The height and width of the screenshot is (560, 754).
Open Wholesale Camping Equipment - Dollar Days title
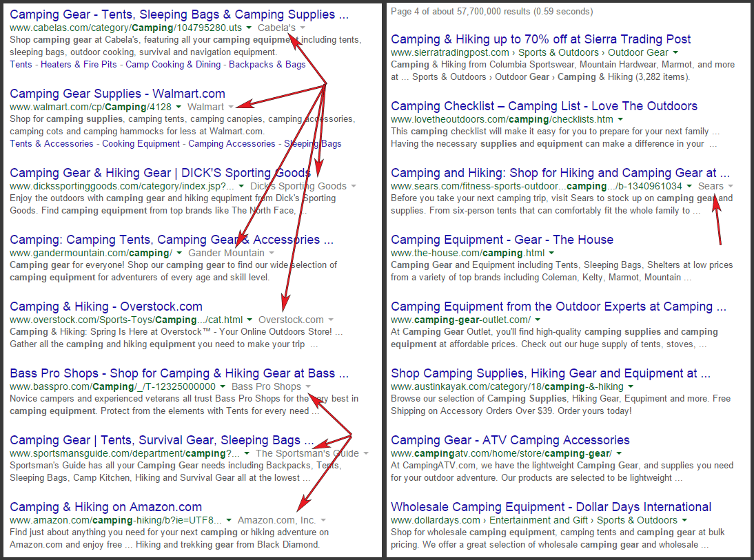(x=551, y=507)
